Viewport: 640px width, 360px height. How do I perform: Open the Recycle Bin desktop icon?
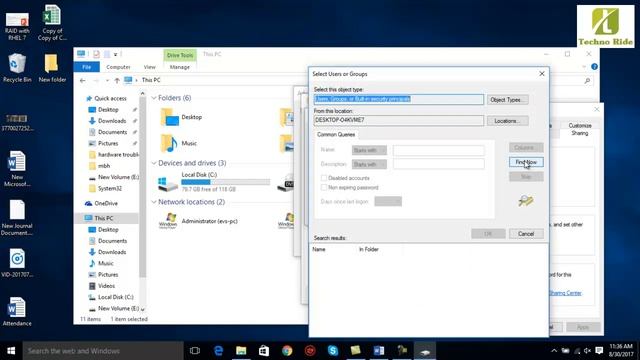tap(17, 68)
